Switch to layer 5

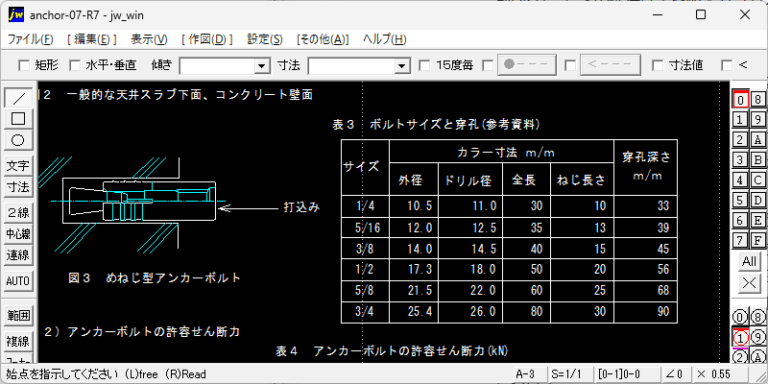tap(740, 200)
